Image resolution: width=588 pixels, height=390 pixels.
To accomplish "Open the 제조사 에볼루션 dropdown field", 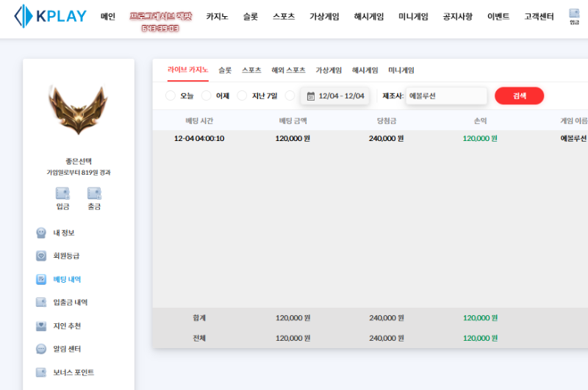I will tap(446, 96).
